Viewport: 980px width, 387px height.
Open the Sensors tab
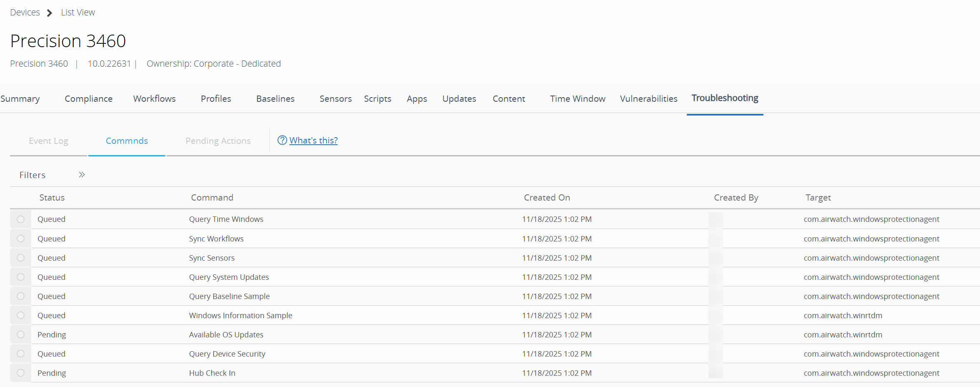(335, 99)
